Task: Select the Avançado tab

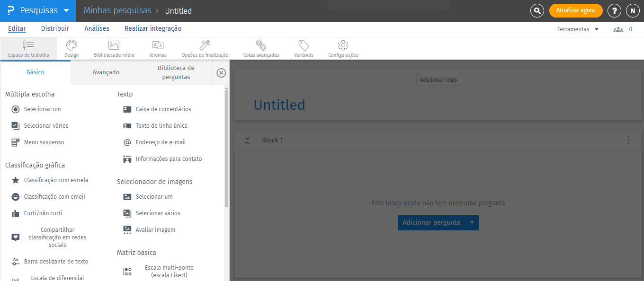Action: (x=106, y=72)
